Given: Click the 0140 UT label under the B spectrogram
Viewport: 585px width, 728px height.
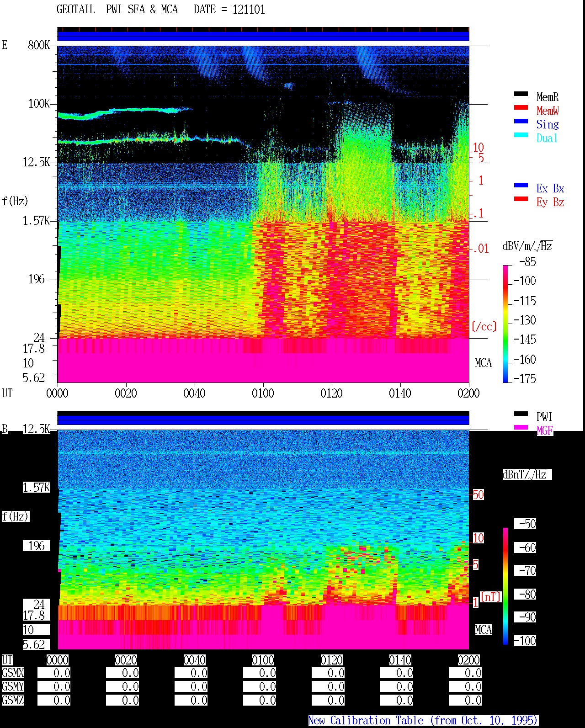Looking at the screenshot, I should click(400, 660).
